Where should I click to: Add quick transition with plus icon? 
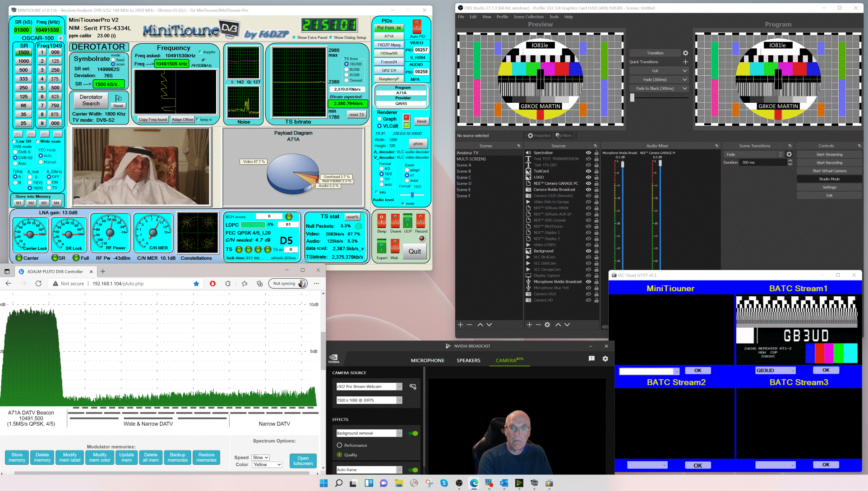pyautogui.click(x=685, y=62)
